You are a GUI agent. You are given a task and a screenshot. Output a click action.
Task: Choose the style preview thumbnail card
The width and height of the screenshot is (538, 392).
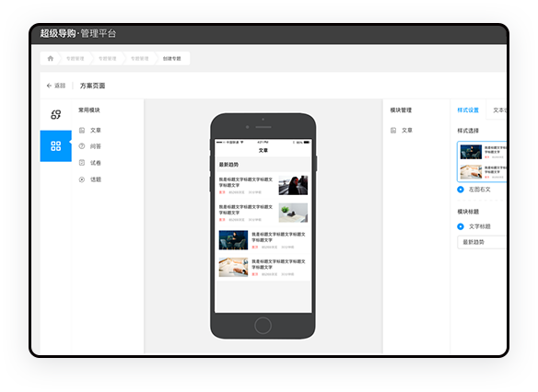coord(482,161)
